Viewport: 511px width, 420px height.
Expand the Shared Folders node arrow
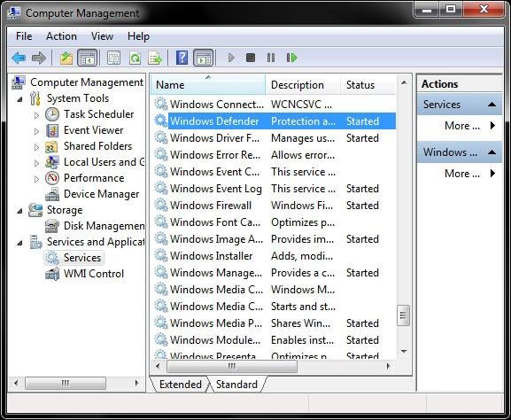36,147
